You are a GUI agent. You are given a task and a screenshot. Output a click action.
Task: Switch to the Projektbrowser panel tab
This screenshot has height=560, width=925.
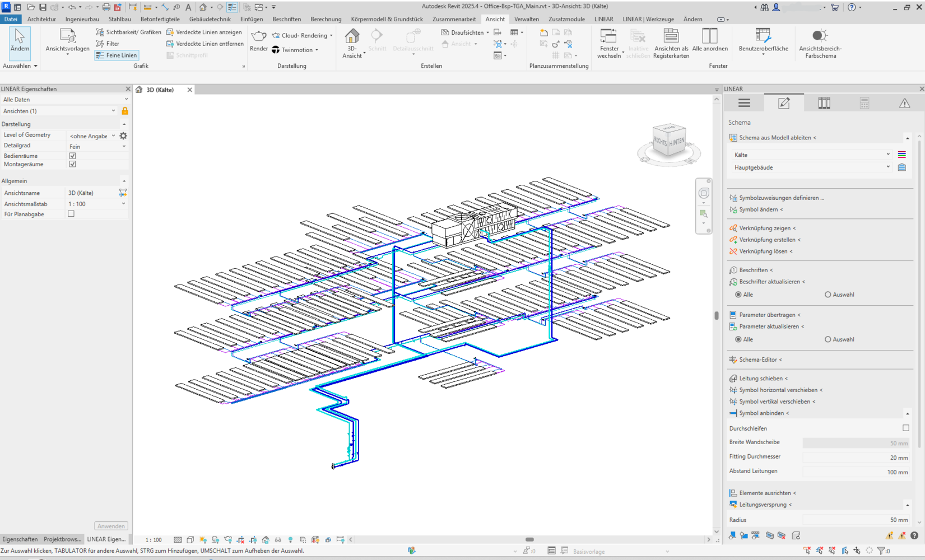(x=62, y=539)
